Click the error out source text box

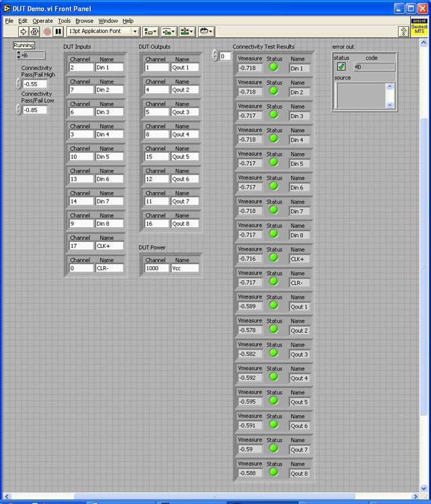pyautogui.click(x=360, y=96)
